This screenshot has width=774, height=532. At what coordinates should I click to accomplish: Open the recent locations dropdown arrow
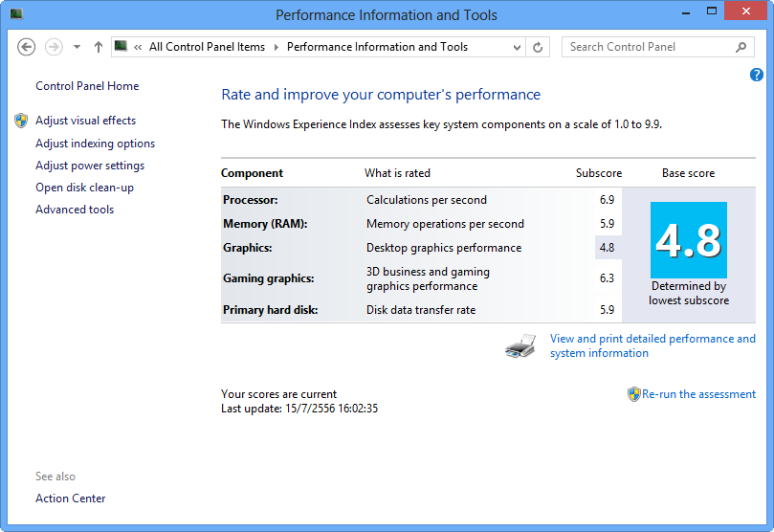(x=77, y=47)
